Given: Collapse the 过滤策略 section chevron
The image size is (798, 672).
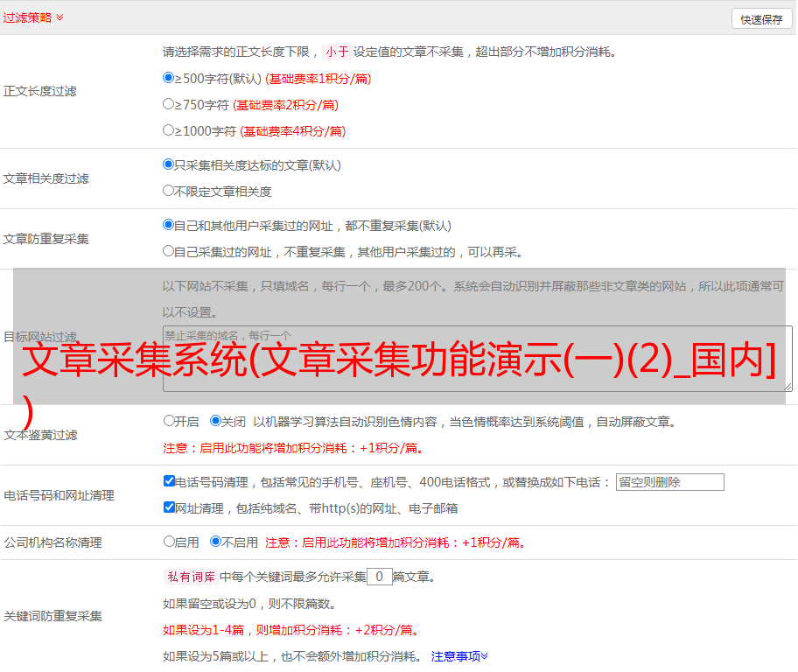Looking at the screenshot, I should click(x=59, y=17).
